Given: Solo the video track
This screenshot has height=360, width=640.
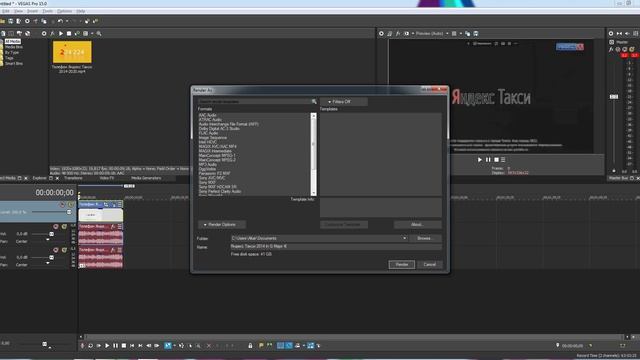Looking at the screenshot, I should pos(71,204).
